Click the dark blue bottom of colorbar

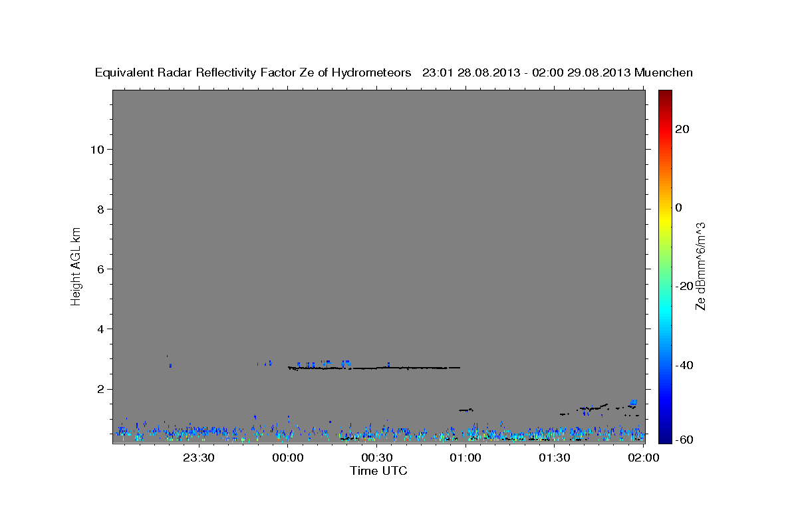[x=665, y=436]
